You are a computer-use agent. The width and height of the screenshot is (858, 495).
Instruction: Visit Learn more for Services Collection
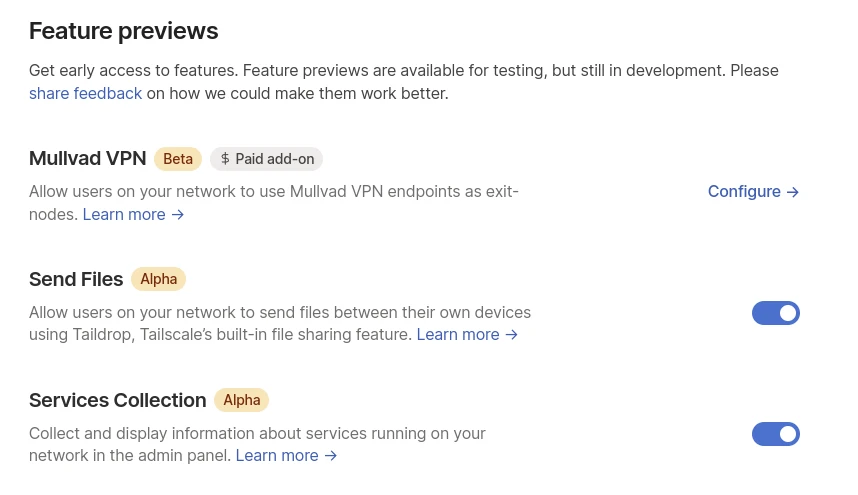(276, 456)
